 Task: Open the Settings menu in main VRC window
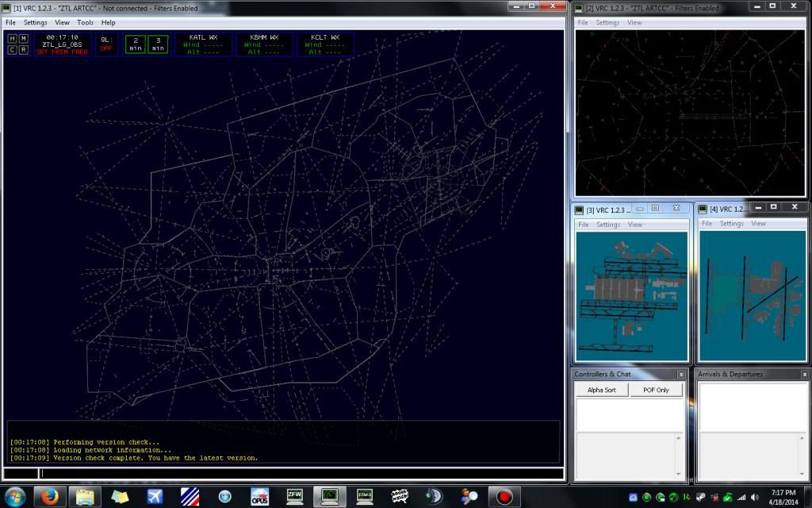pyautogui.click(x=36, y=22)
